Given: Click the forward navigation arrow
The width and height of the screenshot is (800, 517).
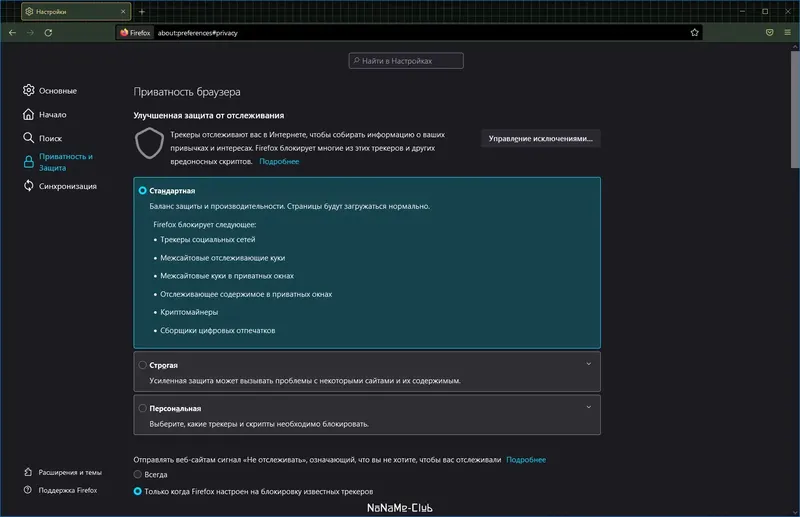Looking at the screenshot, I should 30,33.
